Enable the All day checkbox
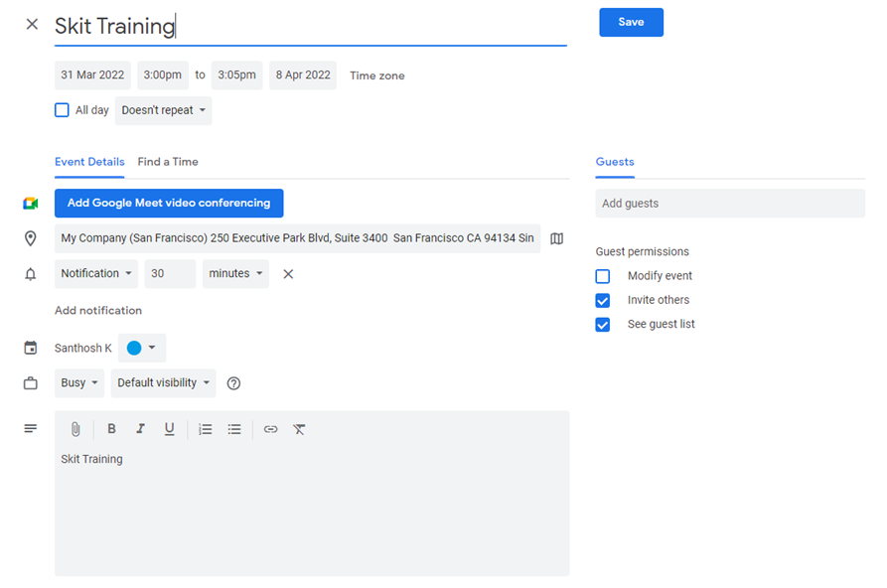Viewport: 887px width, 588px height. pos(63,110)
